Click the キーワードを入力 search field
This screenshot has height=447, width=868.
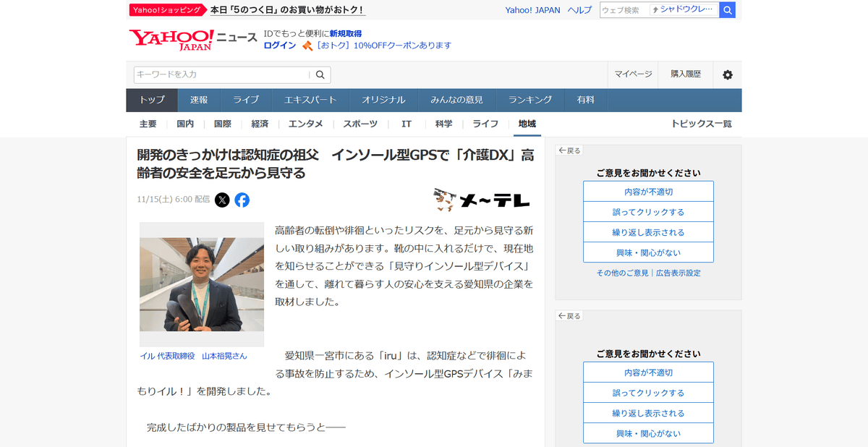(221, 74)
